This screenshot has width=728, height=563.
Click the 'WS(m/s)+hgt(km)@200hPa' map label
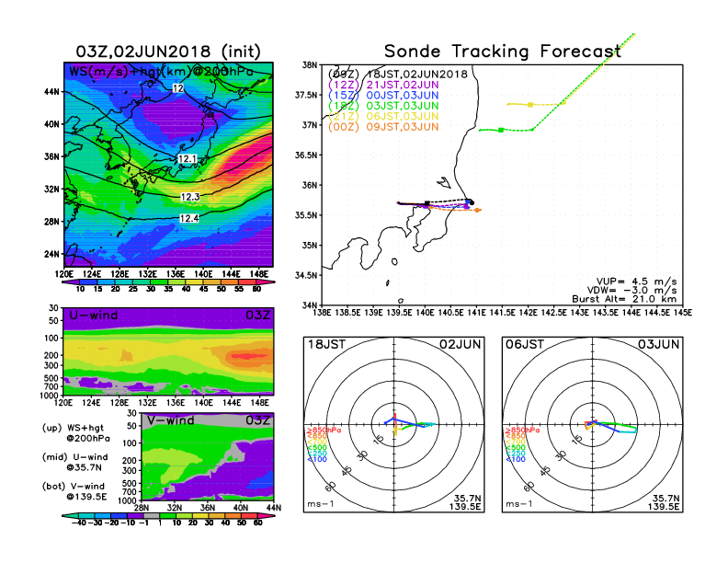161,72
